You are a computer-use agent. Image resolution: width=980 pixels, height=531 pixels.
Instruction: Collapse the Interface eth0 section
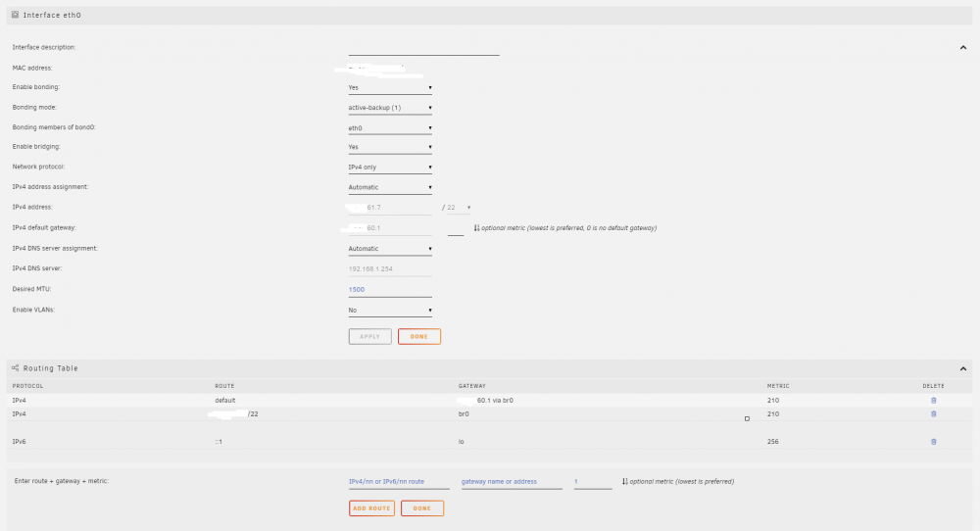[963, 47]
